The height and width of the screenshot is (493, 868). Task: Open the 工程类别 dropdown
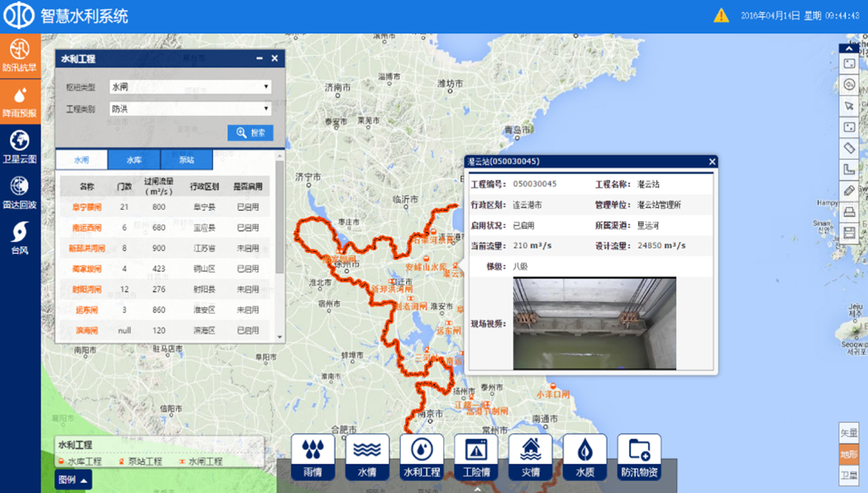coord(190,109)
